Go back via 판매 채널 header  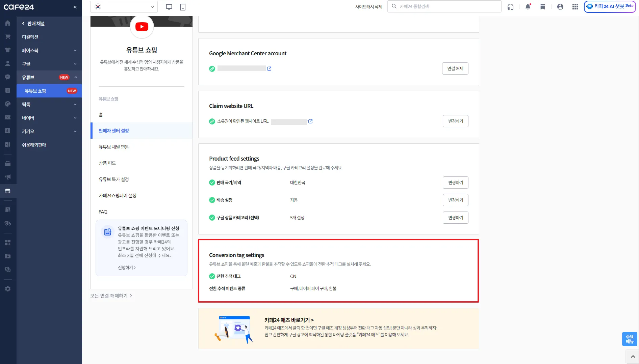point(33,23)
